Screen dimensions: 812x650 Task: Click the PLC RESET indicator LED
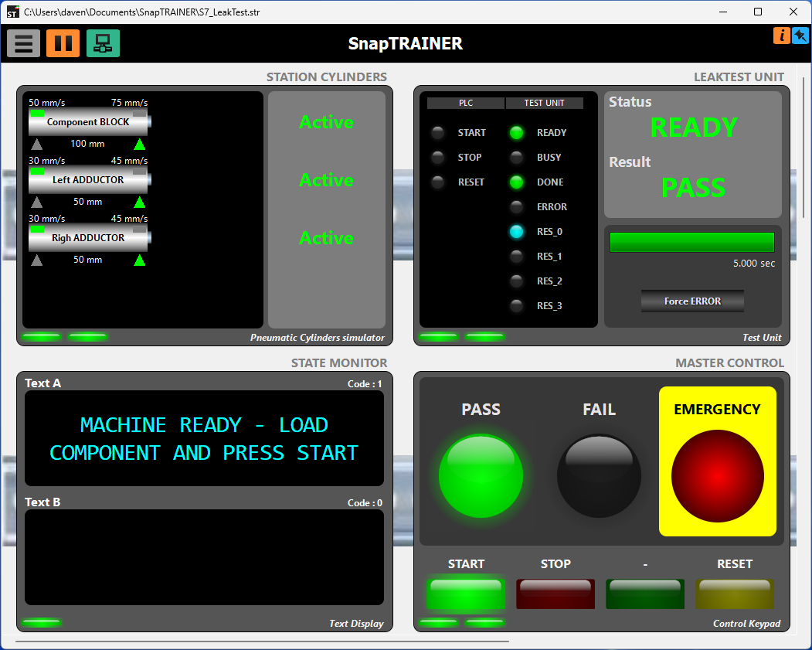click(438, 182)
